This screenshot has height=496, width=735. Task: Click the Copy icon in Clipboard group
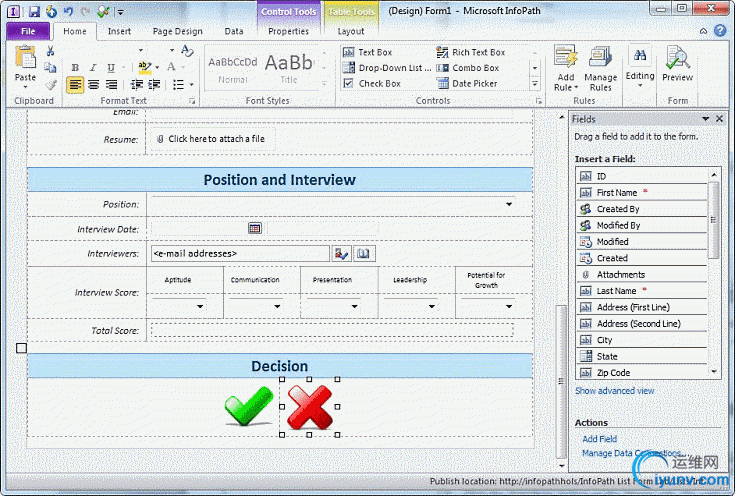pyautogui.click(x=50, y=68)
